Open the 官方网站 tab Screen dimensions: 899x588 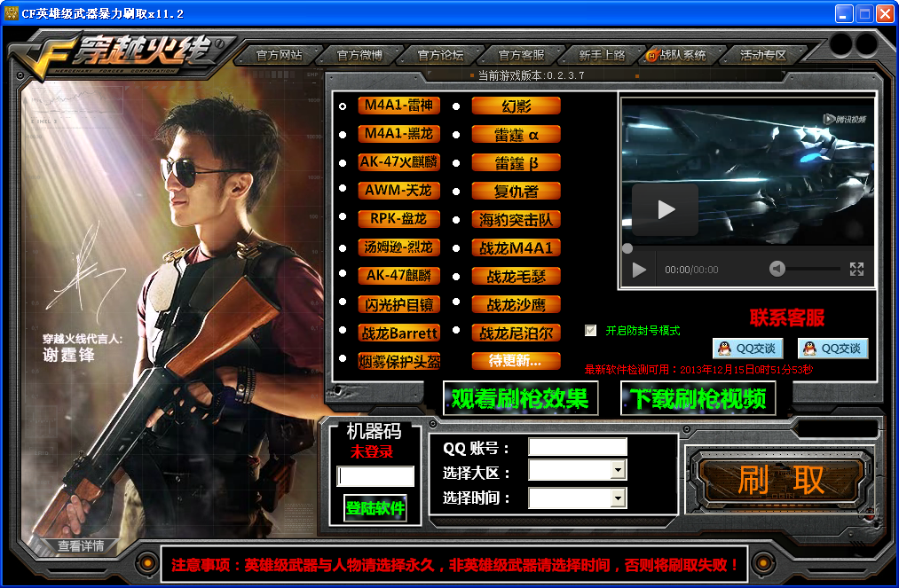click(280, 55)
